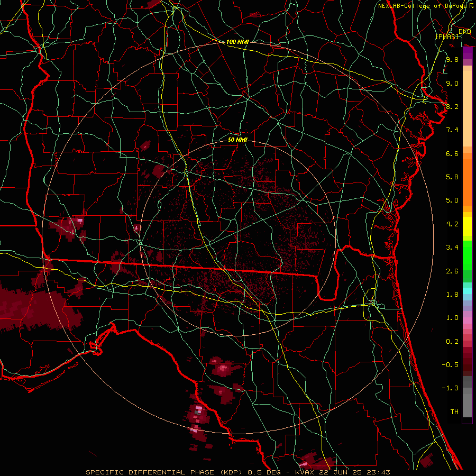The image size is (476, 476).
Task: Click the 2.6 value on the legend
Action: tap(452, 271)
